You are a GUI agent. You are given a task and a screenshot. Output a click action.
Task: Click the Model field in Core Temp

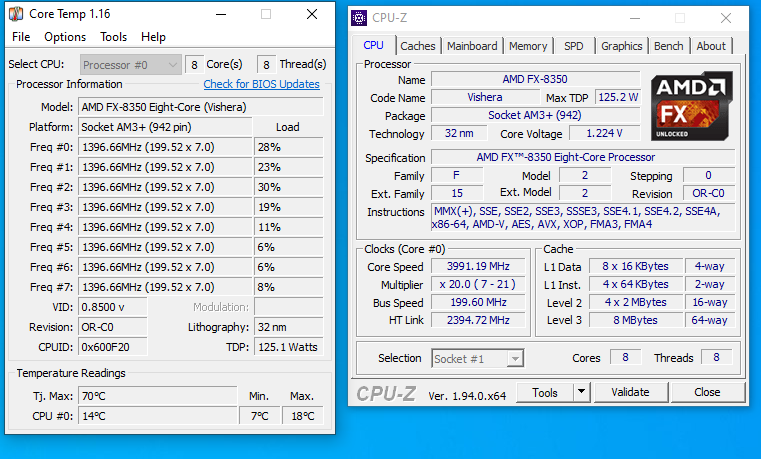pyautogui.click(x=200, y=107)
